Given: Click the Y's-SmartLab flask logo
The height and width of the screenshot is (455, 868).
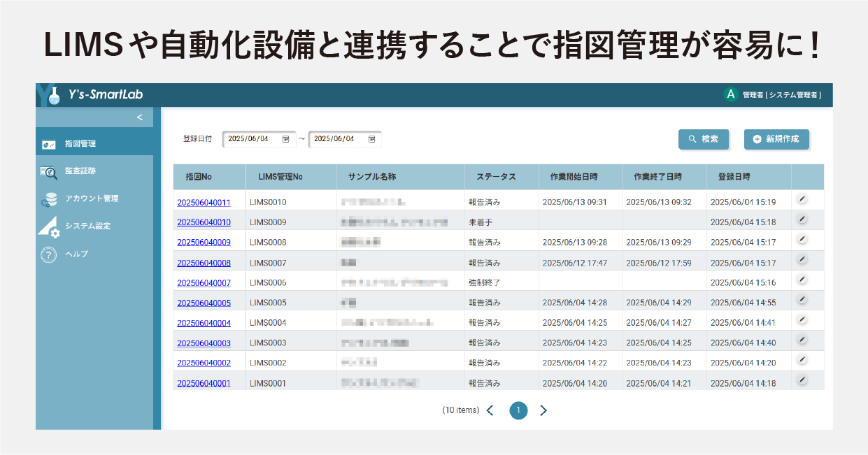Looking at the screenshot, I should point(48,95).
